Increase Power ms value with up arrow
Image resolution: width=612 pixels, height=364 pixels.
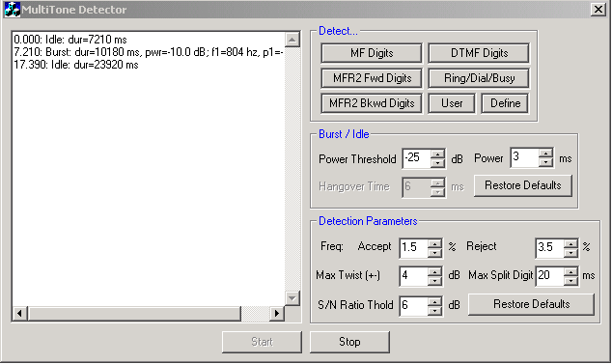coord(545,153)
